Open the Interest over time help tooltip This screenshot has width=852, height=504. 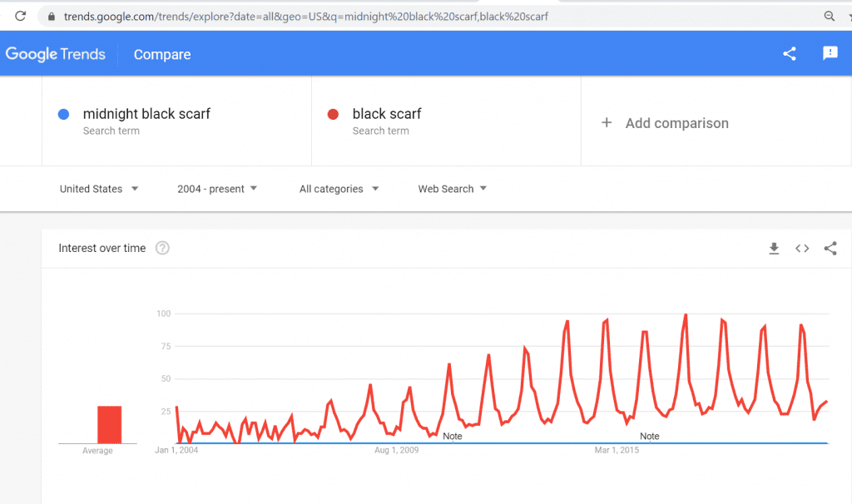click(x=162, y=247)
